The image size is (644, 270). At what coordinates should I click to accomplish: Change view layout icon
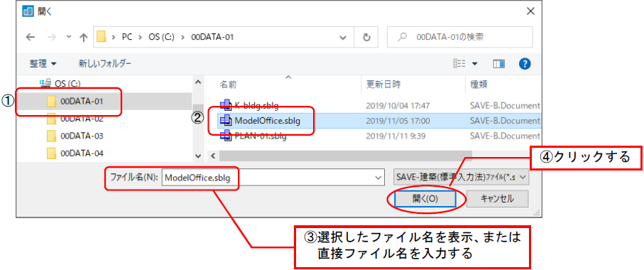click(x=459, y=64)
